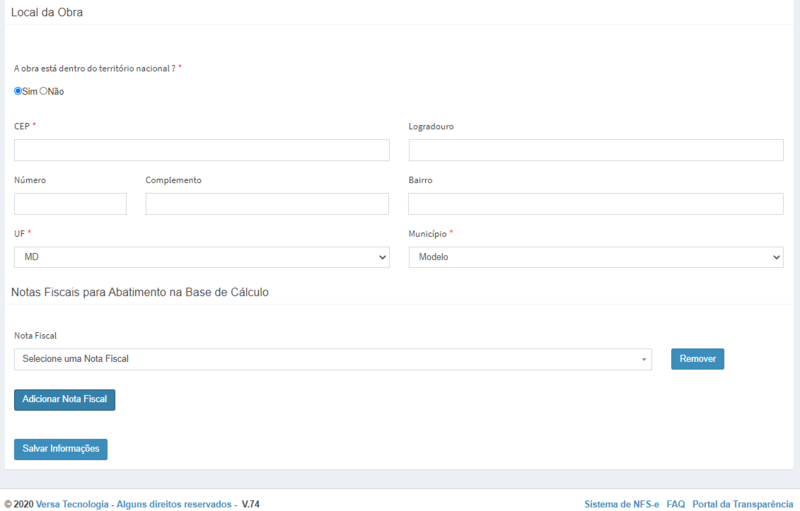Click the Local da Obra section heading
This screenshot has width=800, height=511.
pos(47,13)
